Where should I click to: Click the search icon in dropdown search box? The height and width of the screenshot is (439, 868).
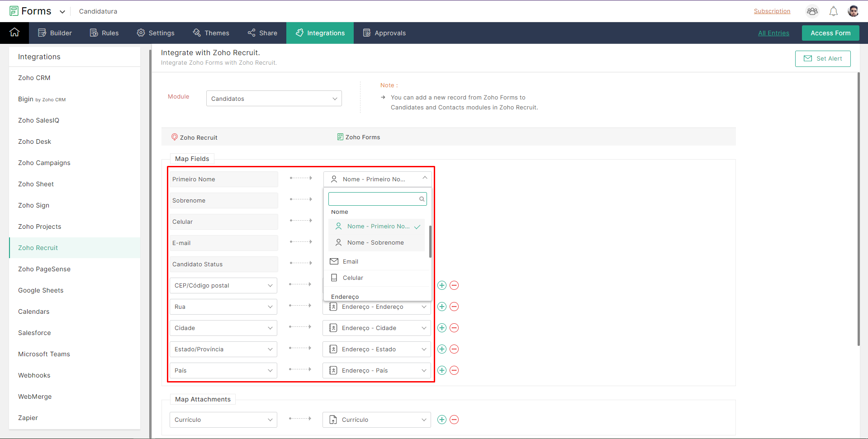point(422,199)
